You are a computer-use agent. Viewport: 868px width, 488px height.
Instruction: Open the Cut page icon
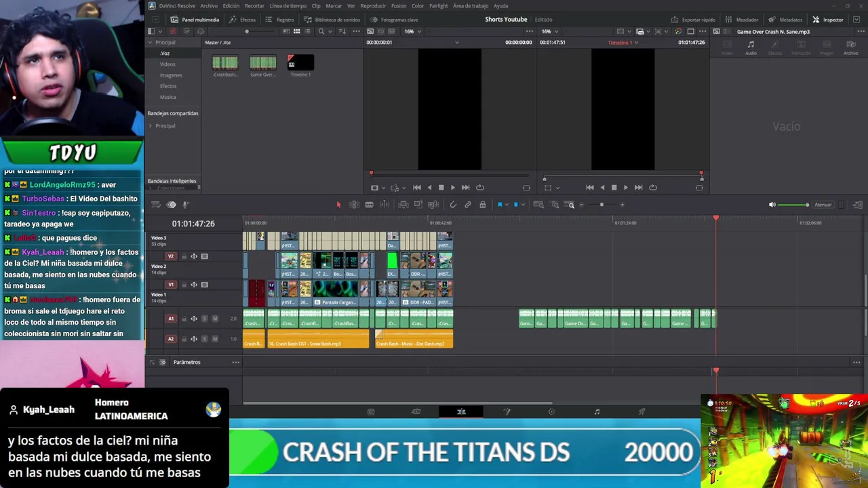point(416,411)
